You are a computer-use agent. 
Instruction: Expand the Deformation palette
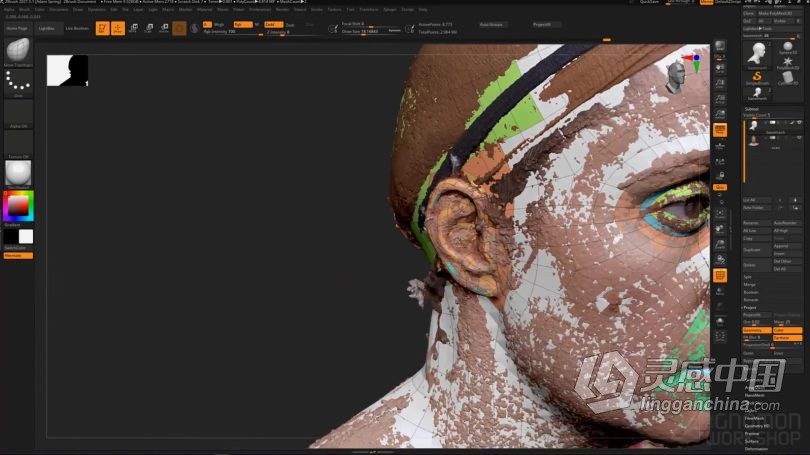pyautogui.click(x=756, y=449)
